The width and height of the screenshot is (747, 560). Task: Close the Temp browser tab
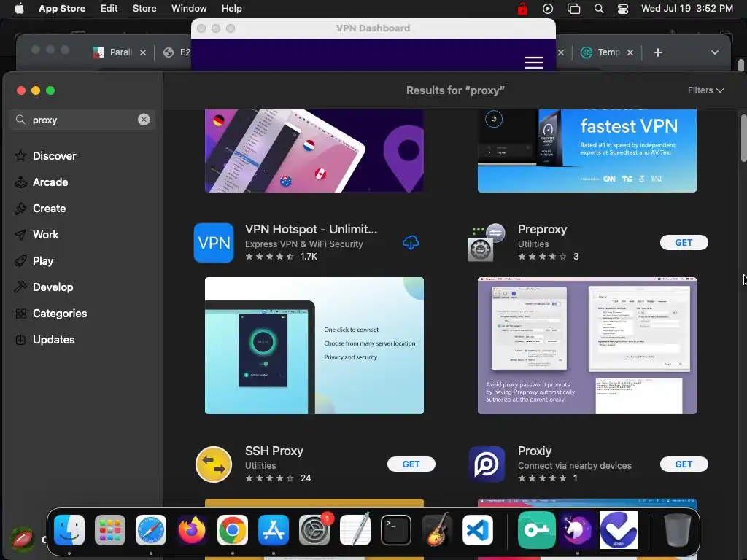pyautogui.click(x=630, y=52)
